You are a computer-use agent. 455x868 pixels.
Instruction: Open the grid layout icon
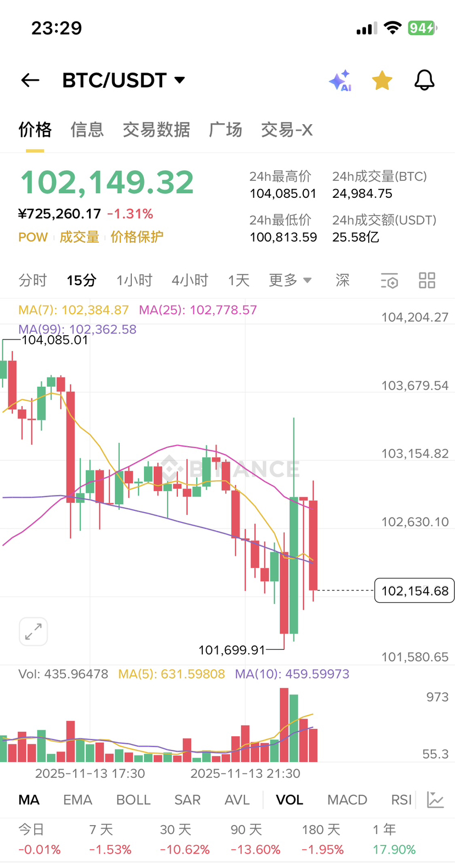[427, 280]
